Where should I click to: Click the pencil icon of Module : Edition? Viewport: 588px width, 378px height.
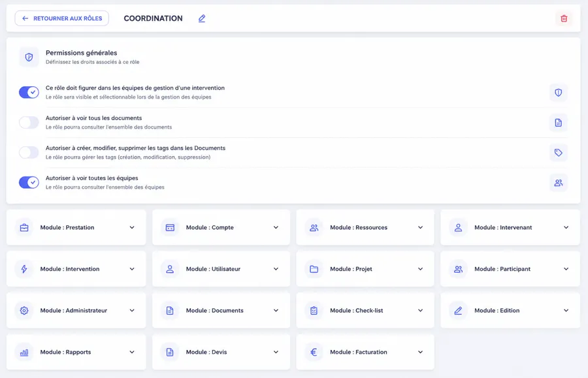(458, 311)
